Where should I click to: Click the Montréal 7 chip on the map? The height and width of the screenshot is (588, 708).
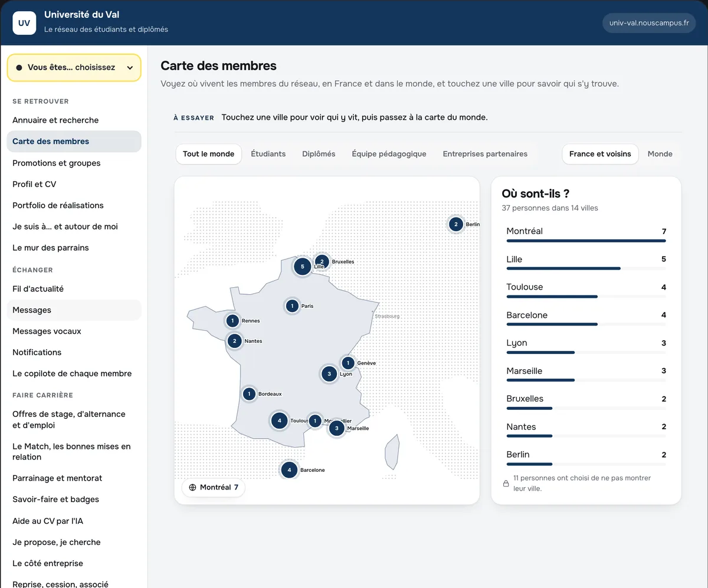(x=213, y=487)
